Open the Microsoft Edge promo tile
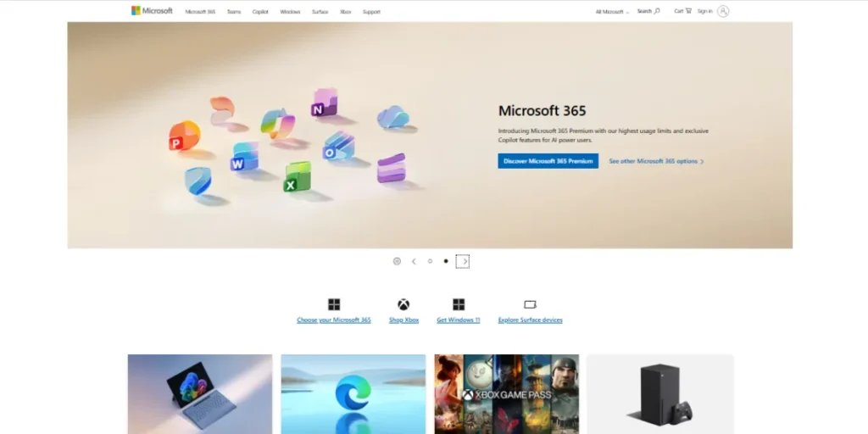 (353, 394)
